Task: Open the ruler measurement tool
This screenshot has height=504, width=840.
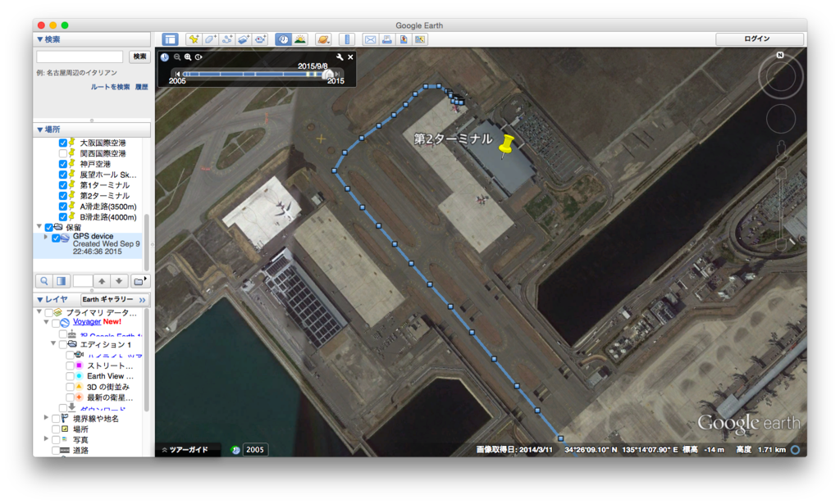Action: (x=347, y=39)
